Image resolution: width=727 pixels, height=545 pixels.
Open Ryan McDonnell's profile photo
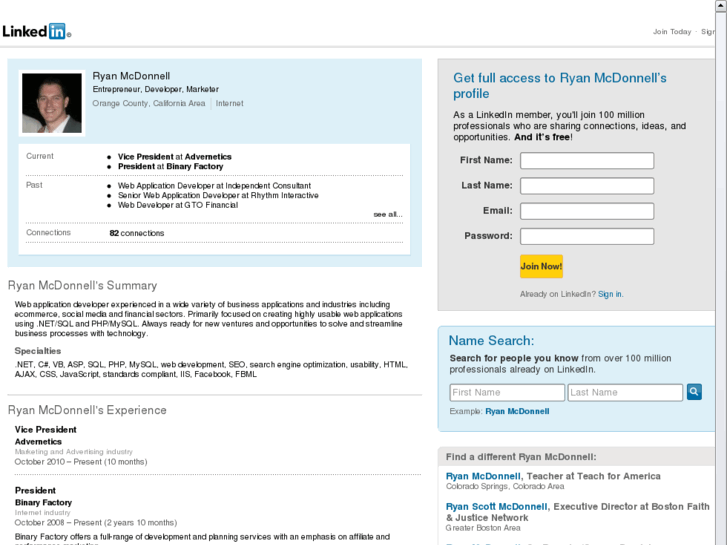(52, 103)
